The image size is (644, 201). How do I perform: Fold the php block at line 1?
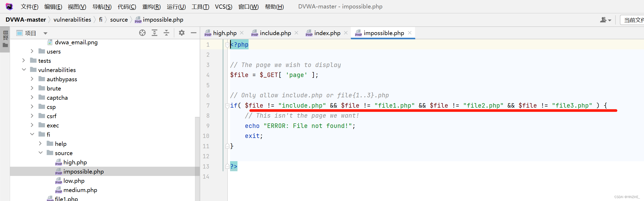[227, 45]
